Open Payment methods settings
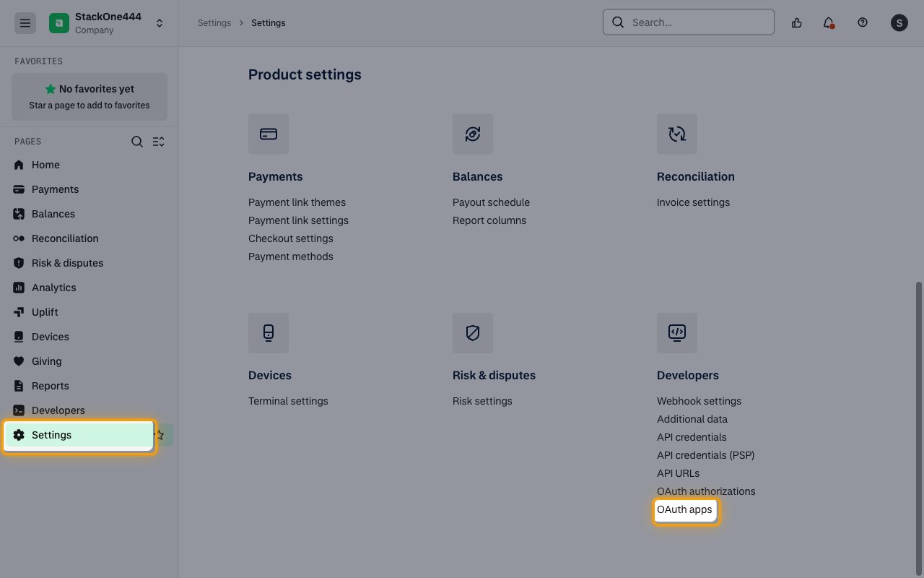The image size is (924, 578). 291,256
